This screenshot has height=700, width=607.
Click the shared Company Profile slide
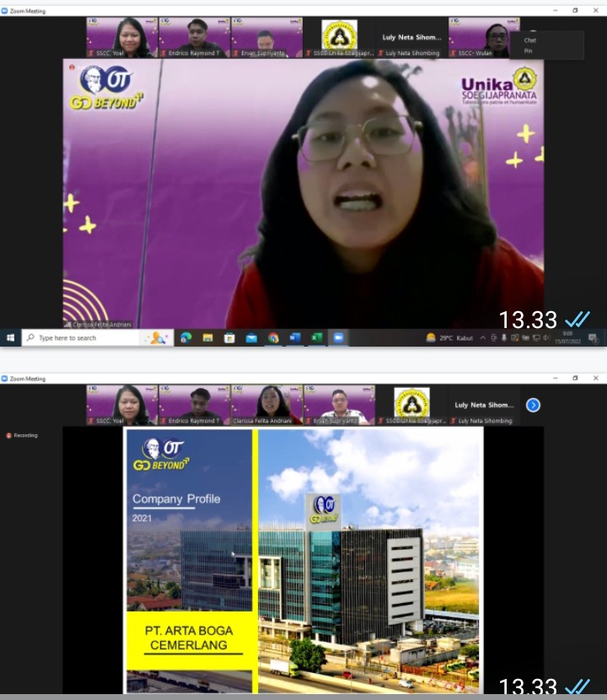(303, 560)
